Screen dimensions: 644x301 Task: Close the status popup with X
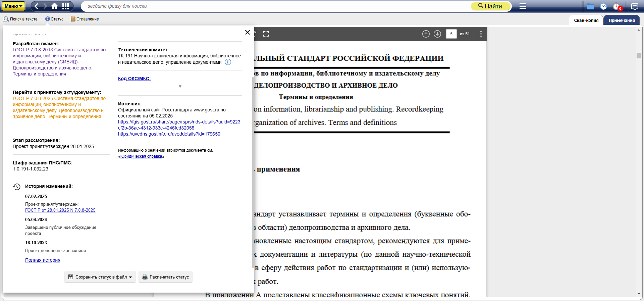point(248,32)
